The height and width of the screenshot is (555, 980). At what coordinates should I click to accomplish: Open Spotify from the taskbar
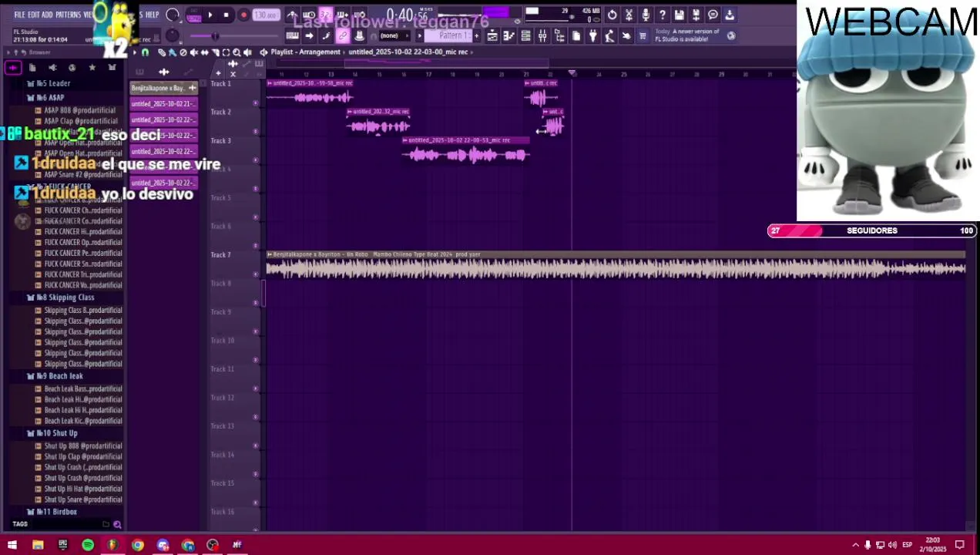coord(88,545)
